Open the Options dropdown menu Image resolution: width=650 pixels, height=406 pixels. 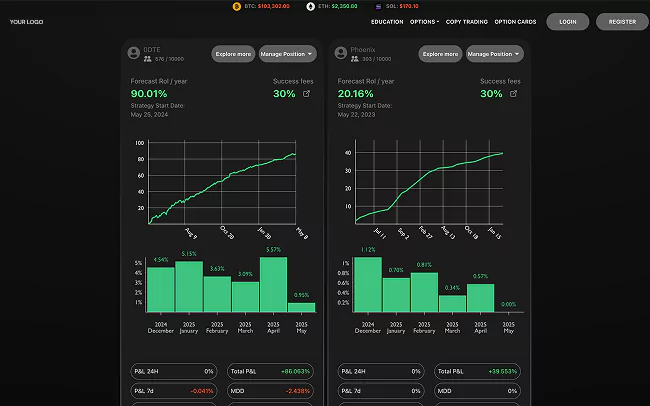coord(424,21)
